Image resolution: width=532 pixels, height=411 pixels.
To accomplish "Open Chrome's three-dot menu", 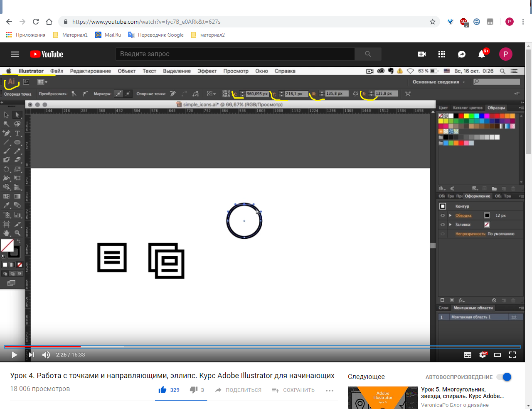I will tap(523, 22).
